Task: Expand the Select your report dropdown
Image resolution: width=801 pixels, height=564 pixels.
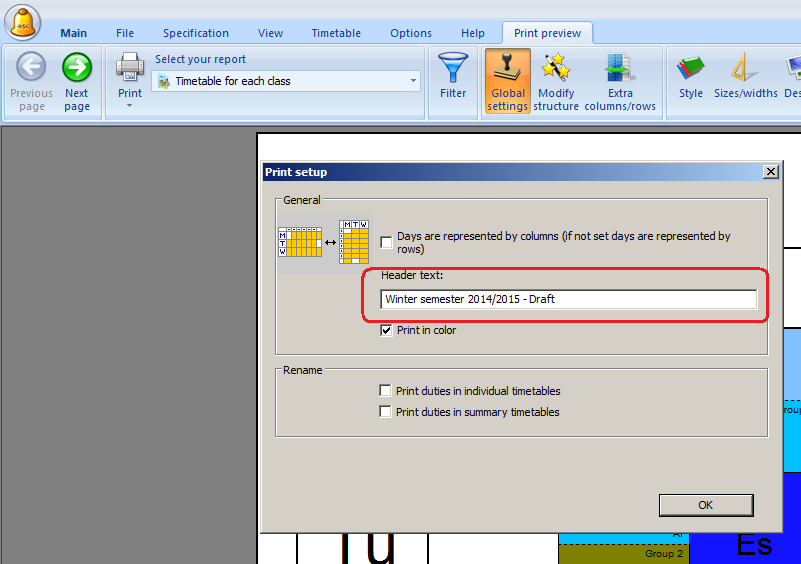Action: point(413,81)
